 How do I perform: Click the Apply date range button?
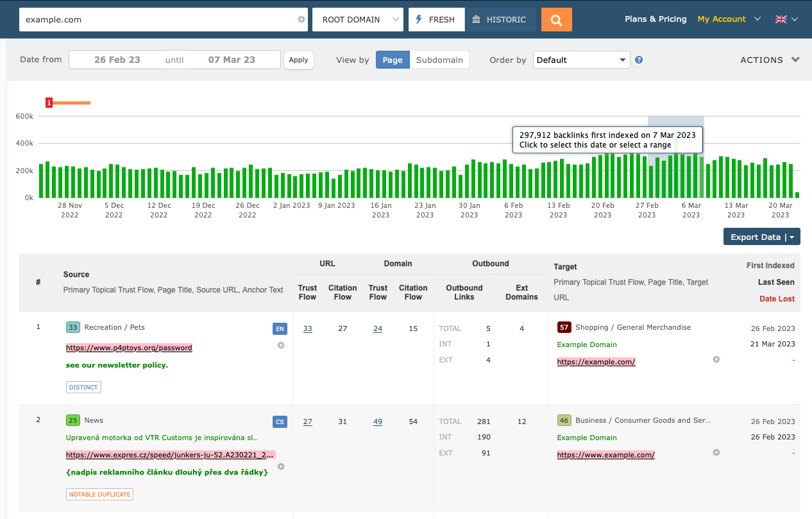click(x=298, y=59)
